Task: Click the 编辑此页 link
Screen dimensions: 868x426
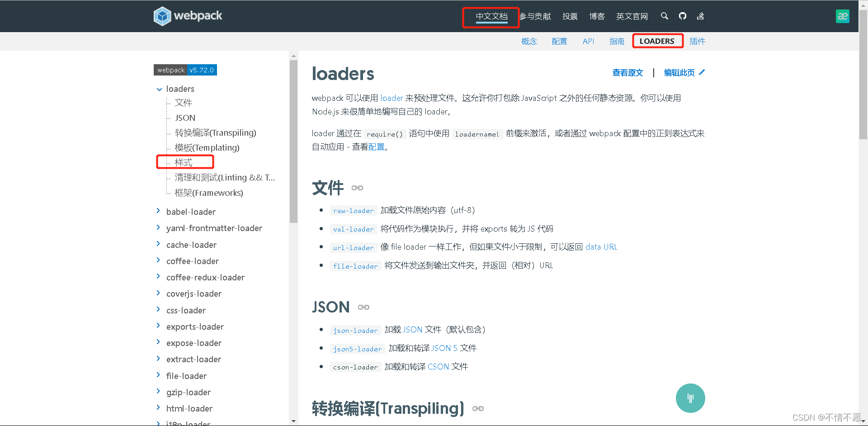Action: [679, 73]
